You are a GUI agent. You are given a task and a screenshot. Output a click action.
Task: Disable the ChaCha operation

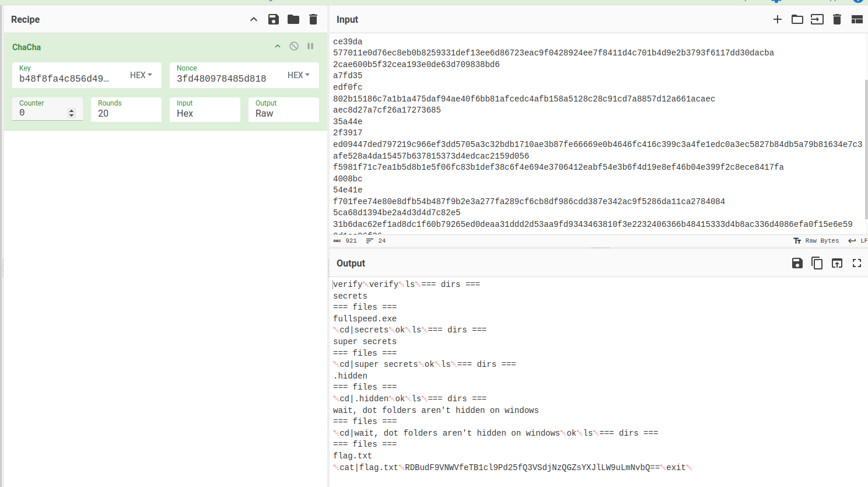pos(294,46)
